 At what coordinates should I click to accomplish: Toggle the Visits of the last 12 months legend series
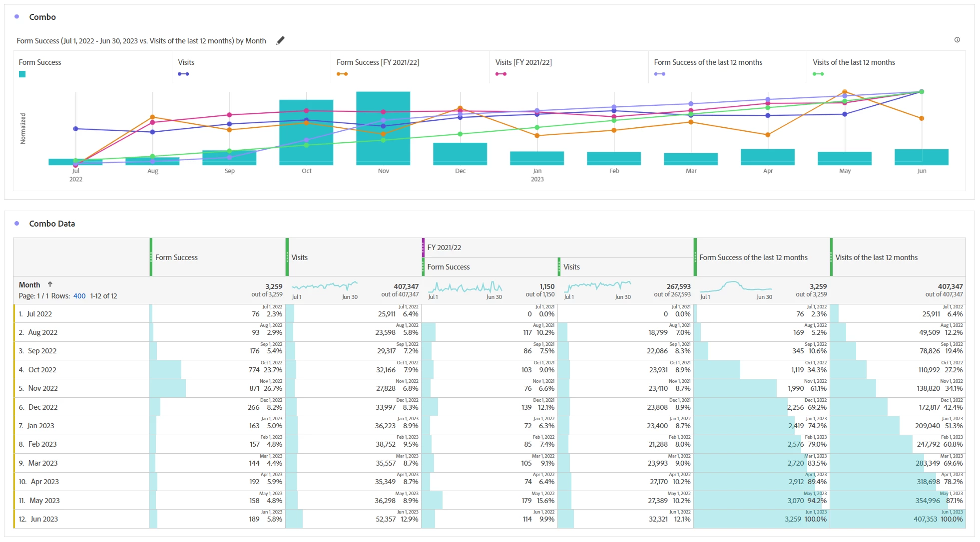click(x=853, y=62)
